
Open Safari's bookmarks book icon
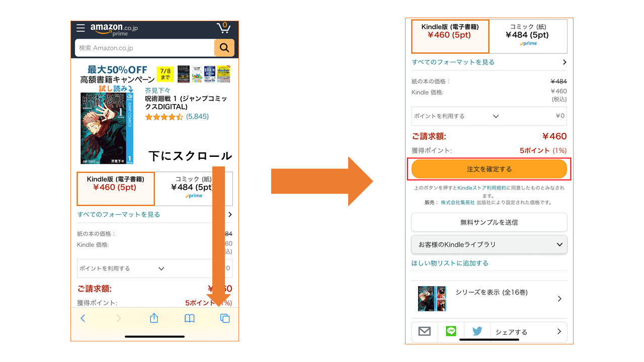[189, 318]
